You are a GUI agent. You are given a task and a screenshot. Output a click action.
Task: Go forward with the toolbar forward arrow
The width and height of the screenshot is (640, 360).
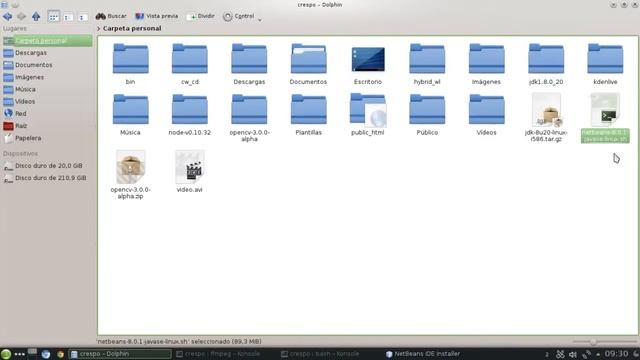(x=21, y=16)
